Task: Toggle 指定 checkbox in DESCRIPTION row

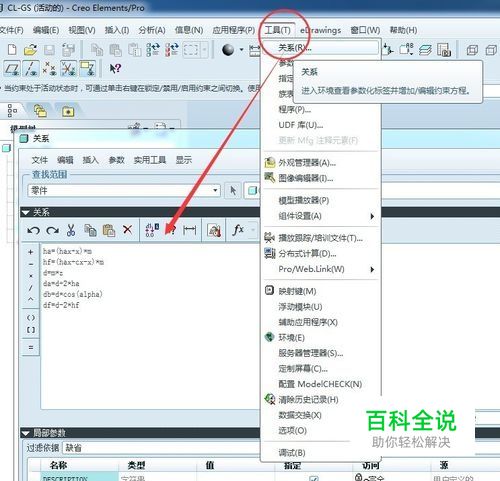Action: coord(313,478)
